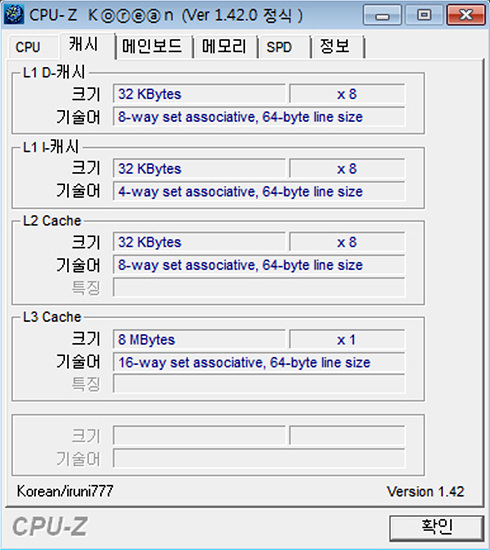The image size is (490, 550).
Task: Click the Version 1.42 text
Action: tap(425, 491)
